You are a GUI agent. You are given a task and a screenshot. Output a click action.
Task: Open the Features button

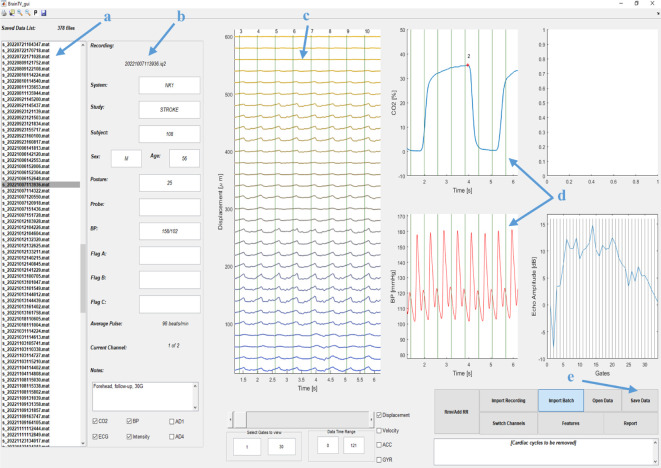(x=570, y=423)
